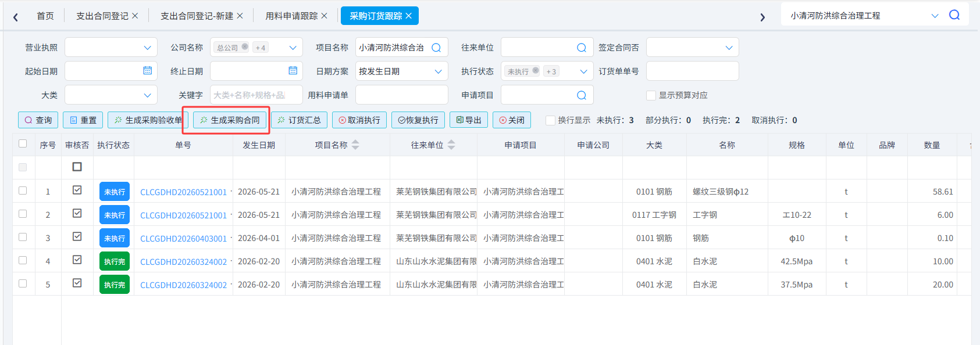Screen dimensions: 980x345
Task: Select row 1 checkbox
Action: click(23, 191)
